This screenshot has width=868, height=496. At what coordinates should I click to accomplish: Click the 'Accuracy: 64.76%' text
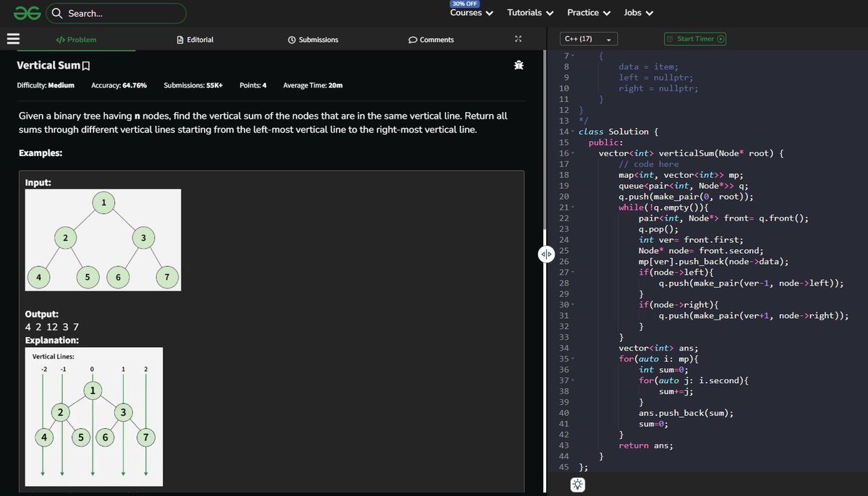[x=119, y=85]
